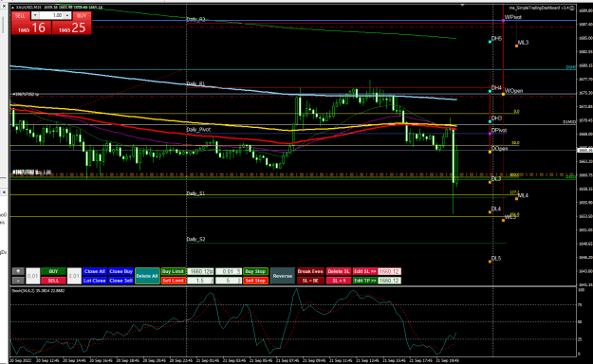Select the DL4 marker label
This screenshot has height=364, width=593.
coord(496,209)
